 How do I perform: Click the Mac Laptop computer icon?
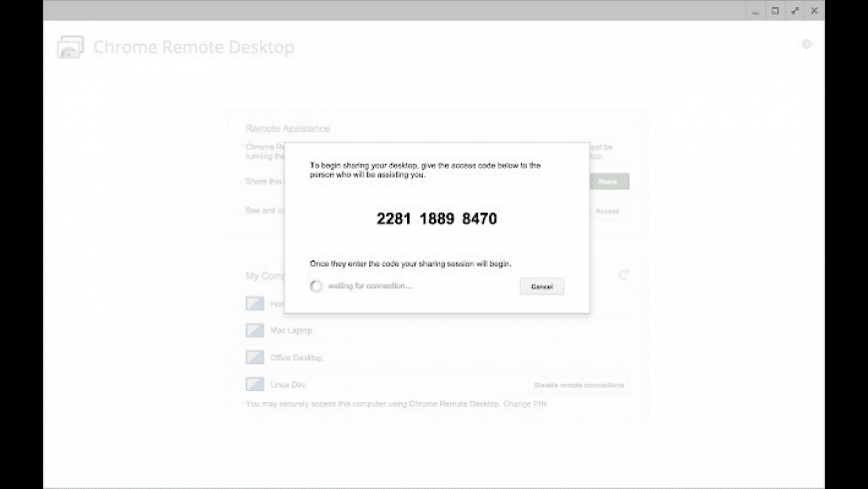254,330
